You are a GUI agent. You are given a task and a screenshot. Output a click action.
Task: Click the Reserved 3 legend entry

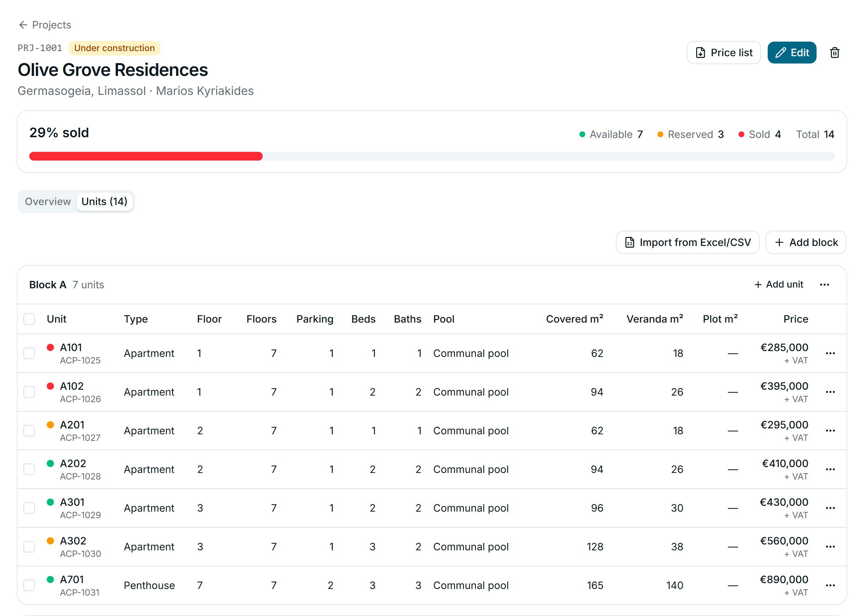coord(690,135)
